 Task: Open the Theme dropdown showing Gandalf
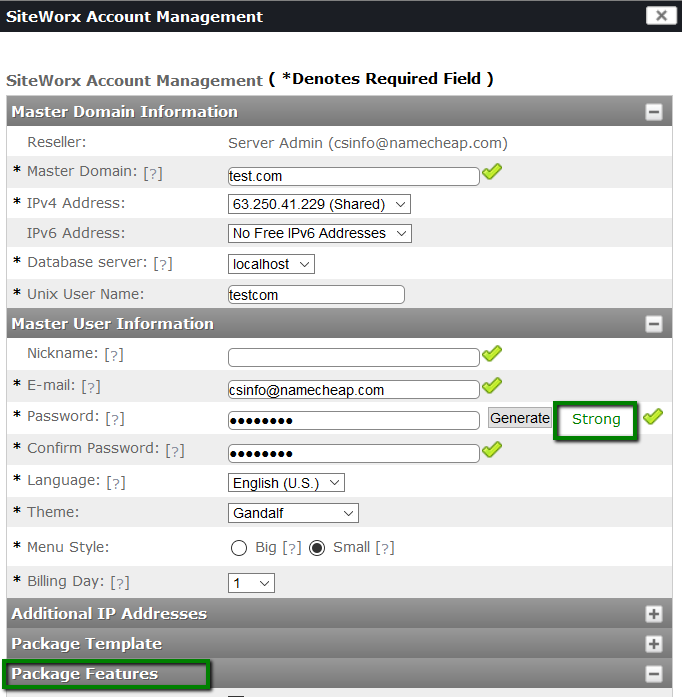(293, 513)
